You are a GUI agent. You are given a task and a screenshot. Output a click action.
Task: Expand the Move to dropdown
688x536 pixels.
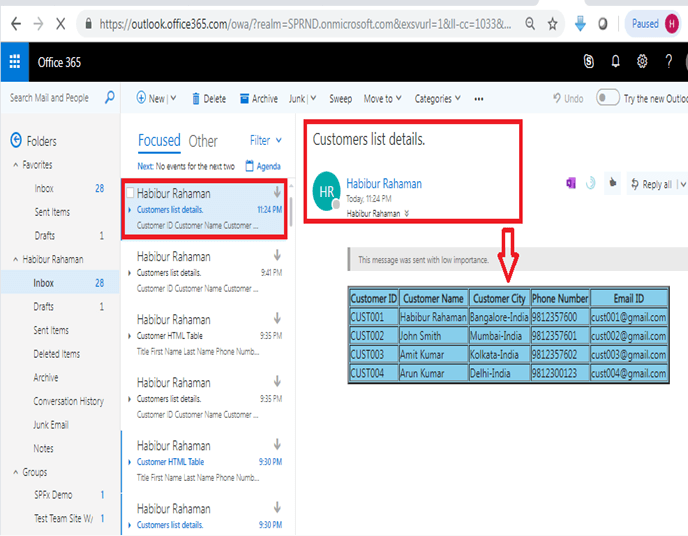coord(382,99)
